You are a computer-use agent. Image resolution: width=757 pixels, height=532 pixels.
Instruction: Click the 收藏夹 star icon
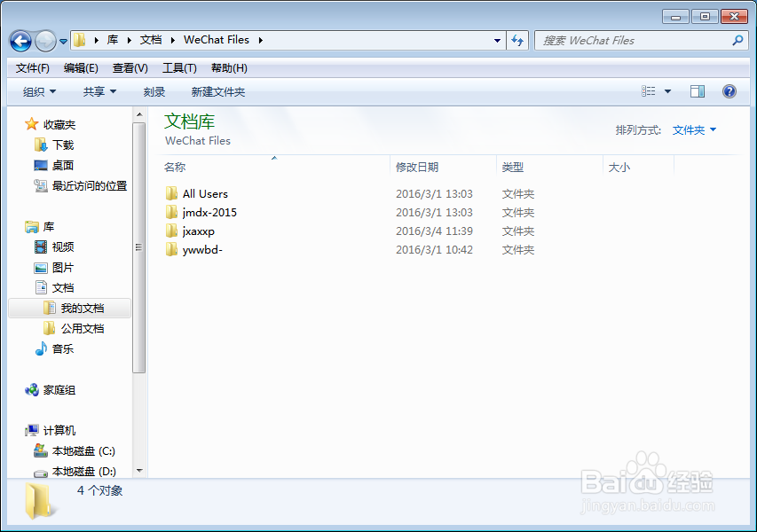tap(31, 124)
